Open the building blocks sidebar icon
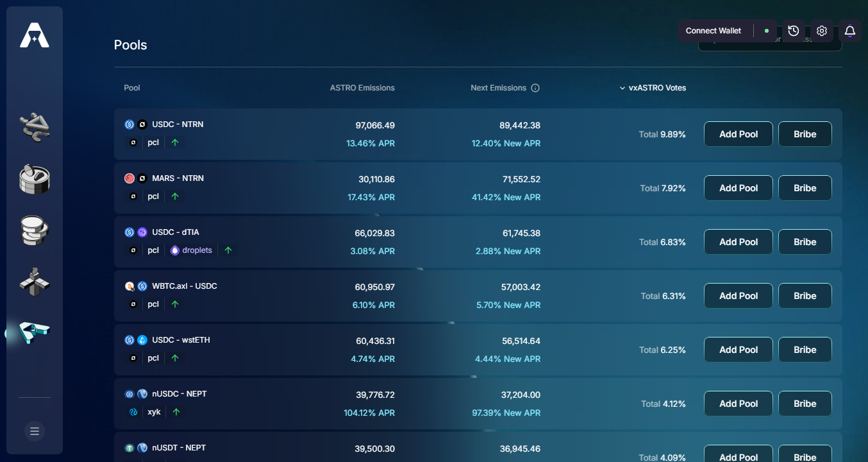The height and width of the screenshot is (462, 868). (x=35, y=282)
